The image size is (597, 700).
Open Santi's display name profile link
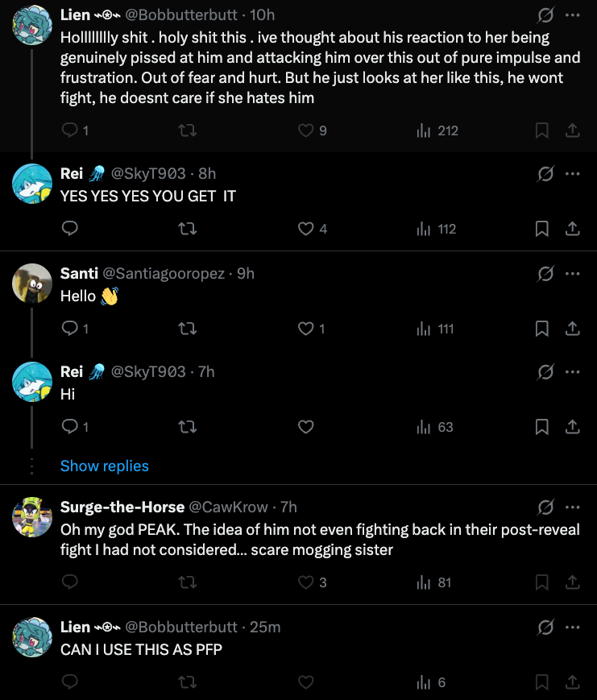79,273
